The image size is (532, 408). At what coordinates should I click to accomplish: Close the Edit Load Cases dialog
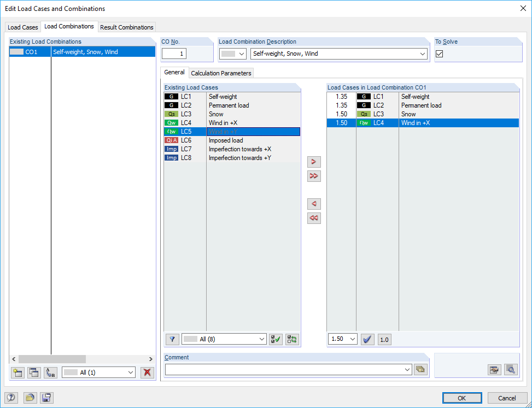(x=523, y=9)
